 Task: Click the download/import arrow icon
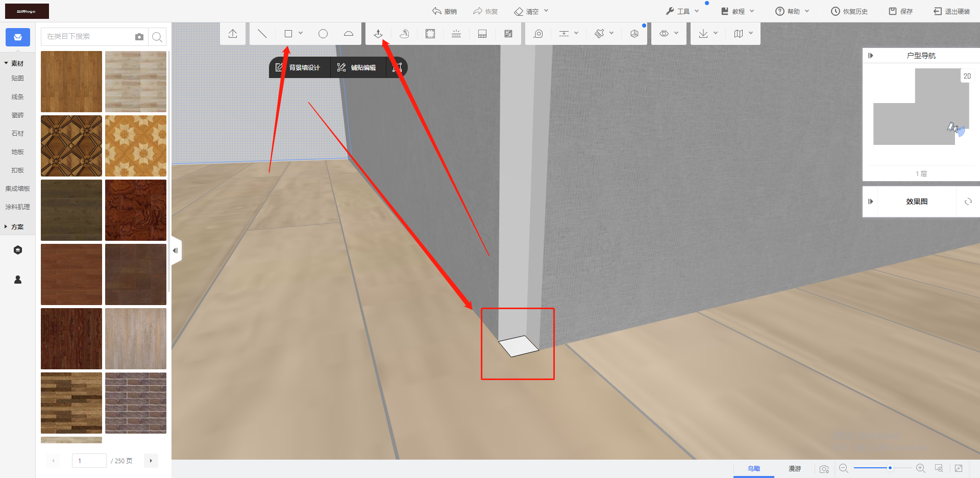pyautogui.click(x=703, y=34)
